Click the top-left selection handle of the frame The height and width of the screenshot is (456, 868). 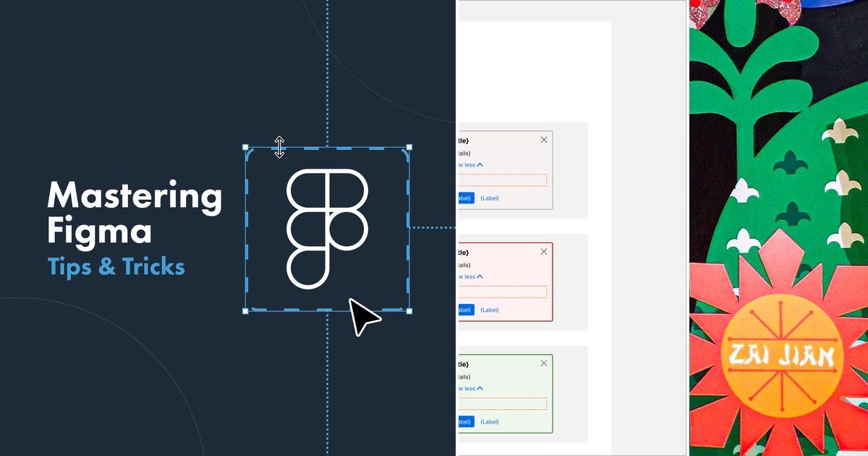coord(247,148)
